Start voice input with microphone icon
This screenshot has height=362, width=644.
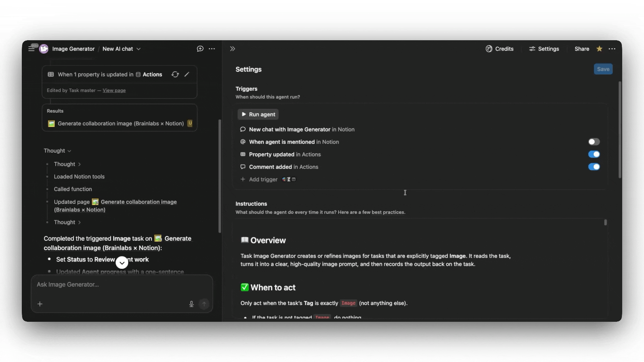pyautogui.click(x=192, y=304)
